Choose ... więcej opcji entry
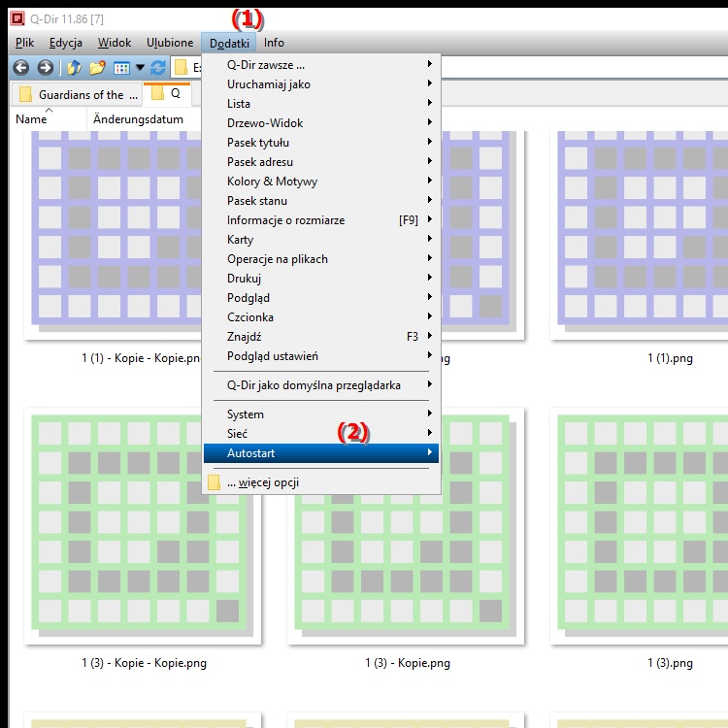The width and height of the screenshot is (728, 728). click(x=321, y=482)
